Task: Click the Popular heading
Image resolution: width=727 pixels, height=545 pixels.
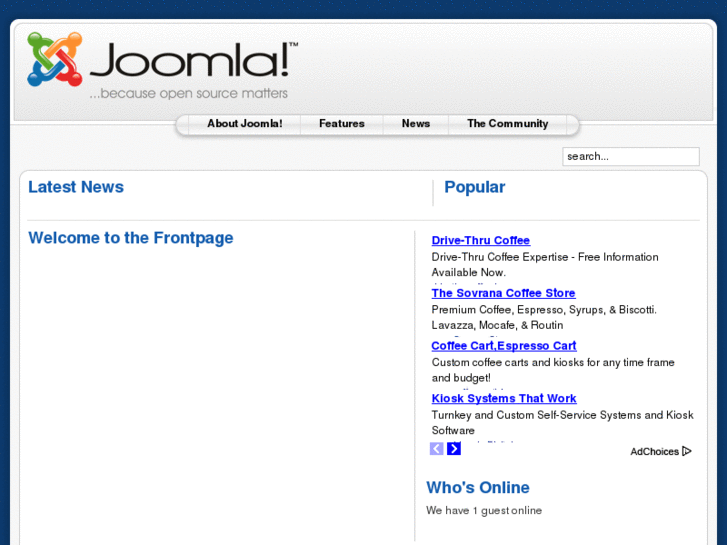Action: (x=475, y=187)
